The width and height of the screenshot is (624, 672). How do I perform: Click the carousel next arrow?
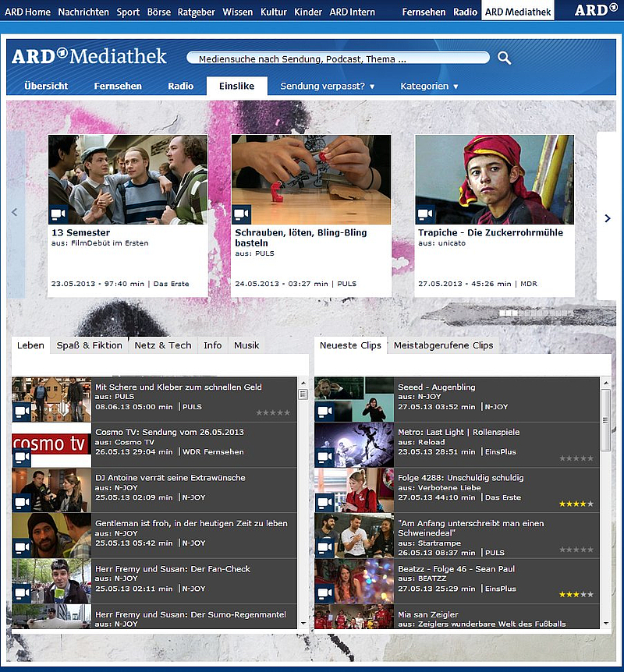pos(608,218)
